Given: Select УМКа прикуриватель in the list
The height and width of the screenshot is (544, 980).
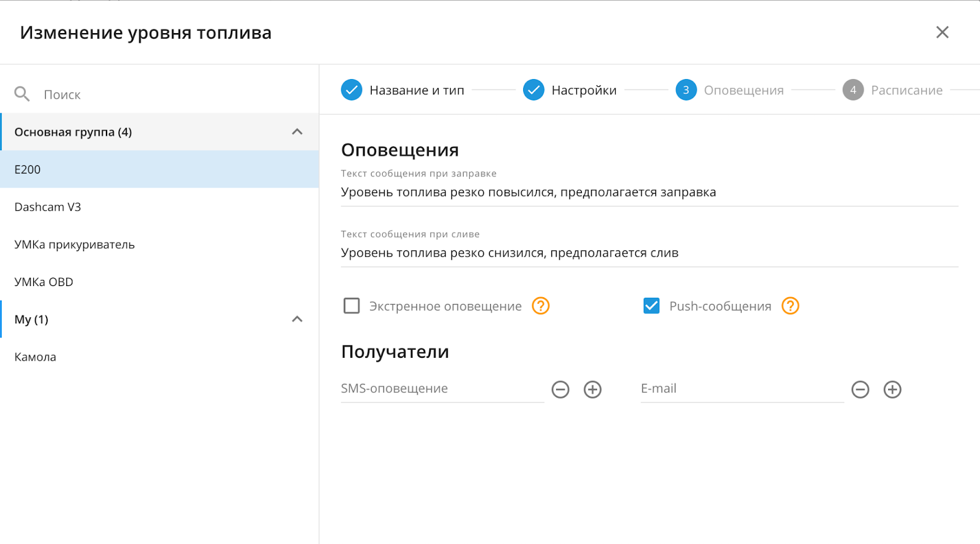Looking at the screenshot, I should coord(75,244).
